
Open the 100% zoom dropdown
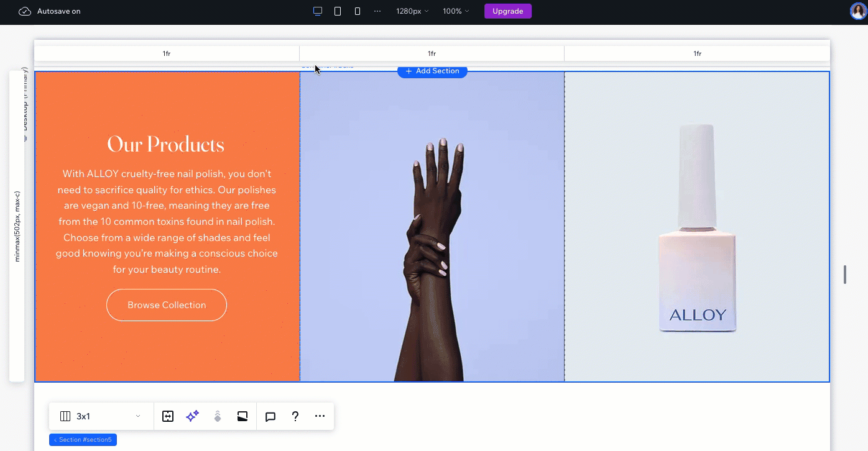456,11
